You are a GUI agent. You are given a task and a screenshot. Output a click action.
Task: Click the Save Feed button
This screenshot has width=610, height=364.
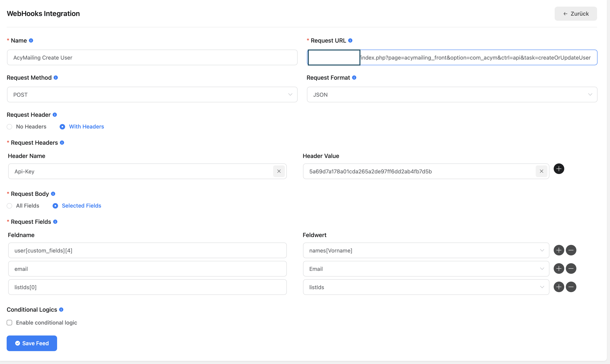(x=32, y=343)
